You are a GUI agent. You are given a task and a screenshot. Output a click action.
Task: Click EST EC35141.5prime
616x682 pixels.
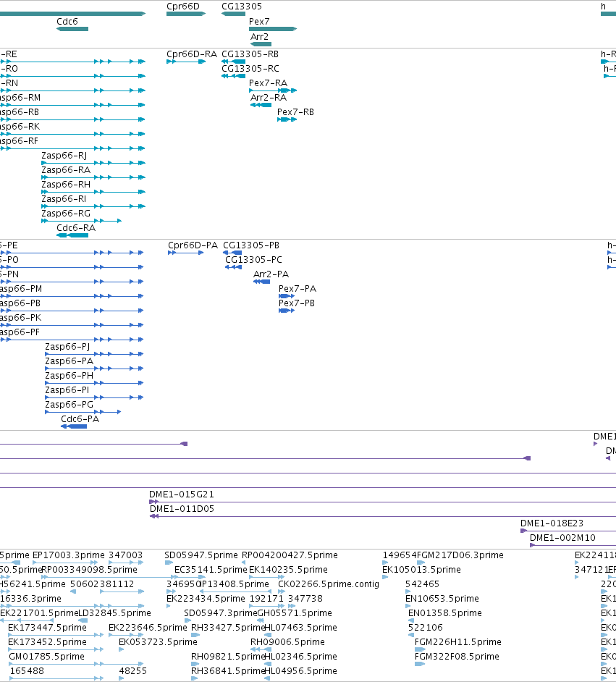211,569
